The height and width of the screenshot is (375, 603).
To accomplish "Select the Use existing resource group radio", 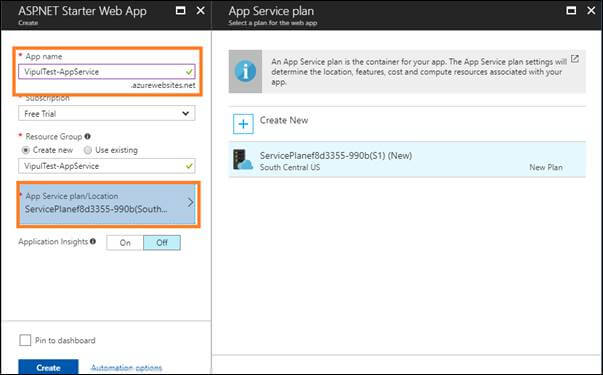I will [88, 150].
